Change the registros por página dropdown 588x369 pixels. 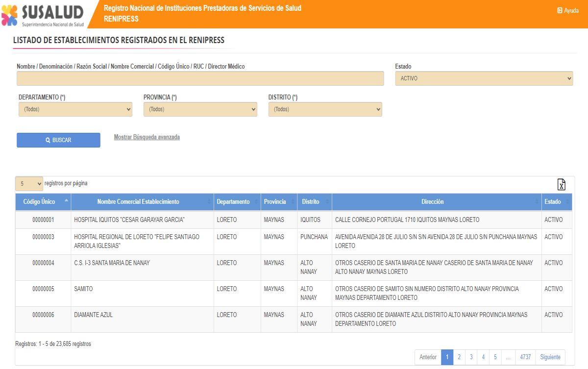(29, 183)
